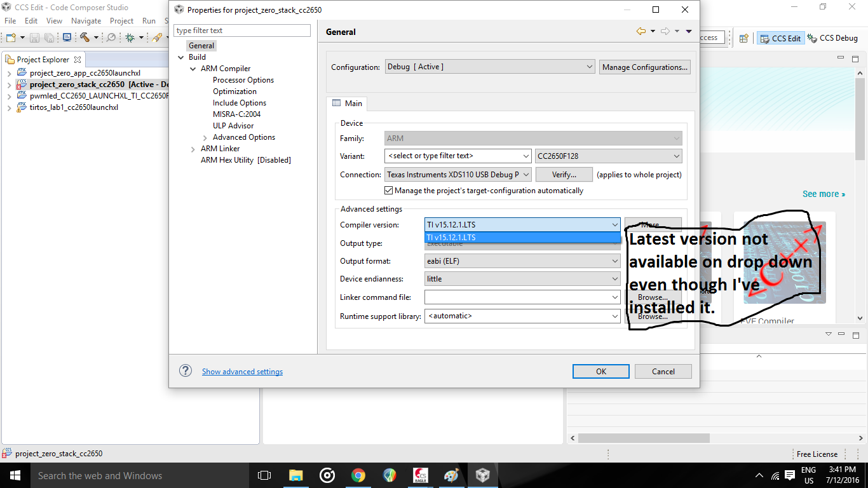Select Processor Options in the tree

243,80
